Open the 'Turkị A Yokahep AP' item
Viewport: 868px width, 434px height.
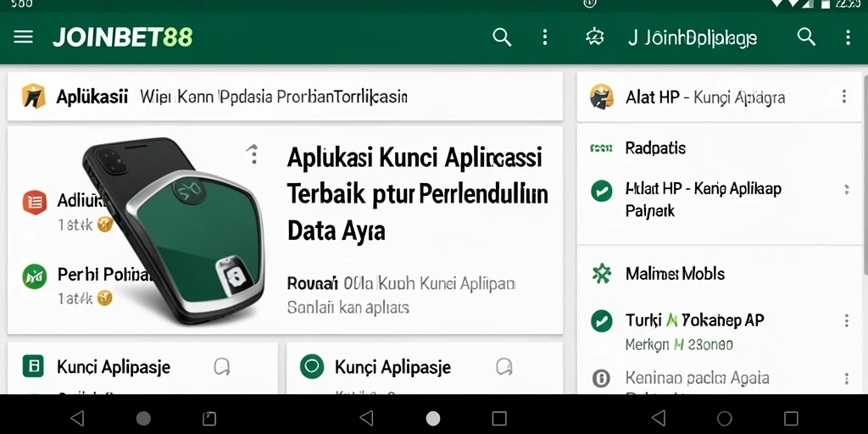click(x=694, y=320)
